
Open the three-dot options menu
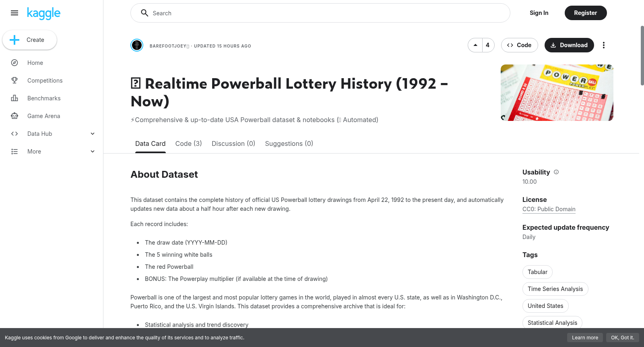(x=603, y=45)
